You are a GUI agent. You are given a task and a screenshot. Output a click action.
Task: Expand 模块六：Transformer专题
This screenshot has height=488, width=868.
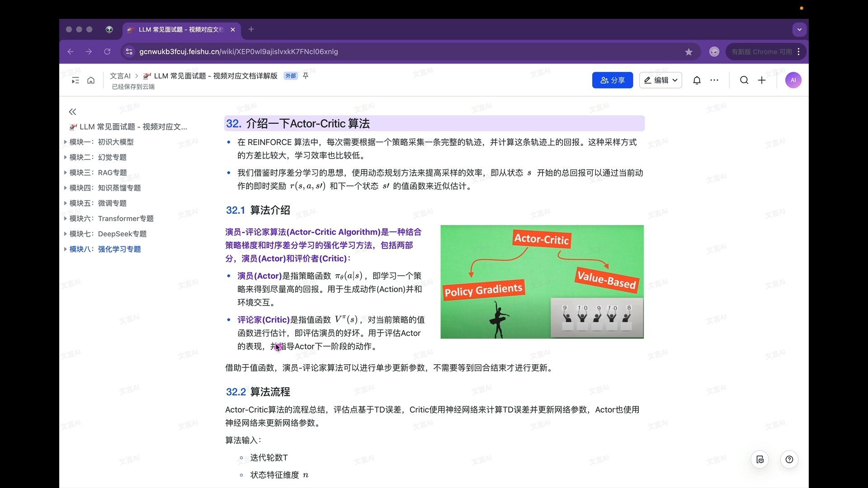[x=66, y=219]
